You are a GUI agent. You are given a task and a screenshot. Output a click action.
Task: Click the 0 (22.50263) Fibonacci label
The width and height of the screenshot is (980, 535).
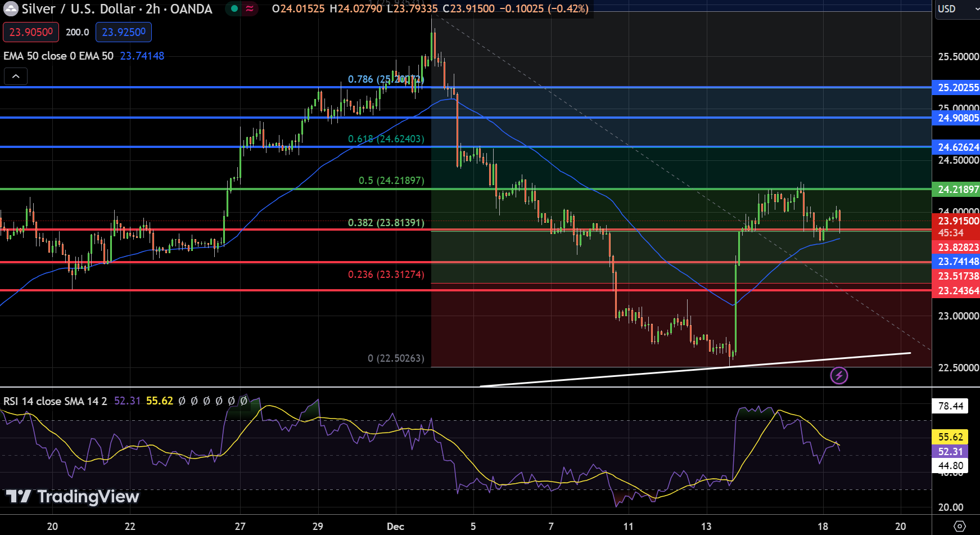(396, 358)
